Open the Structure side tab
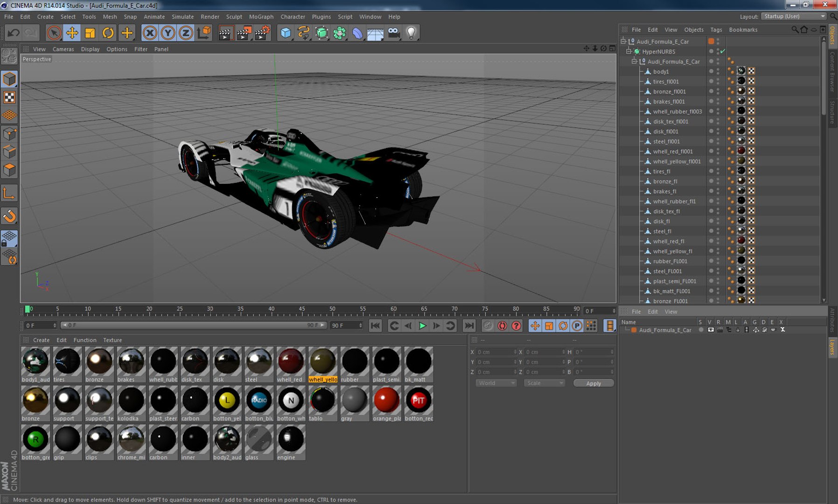 point(832,112)
